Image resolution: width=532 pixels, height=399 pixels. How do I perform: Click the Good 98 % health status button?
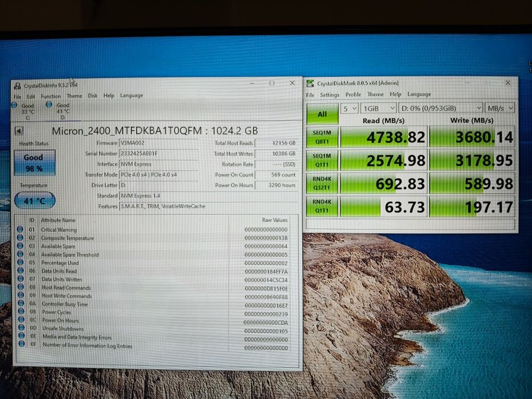(x=34, y=163)
